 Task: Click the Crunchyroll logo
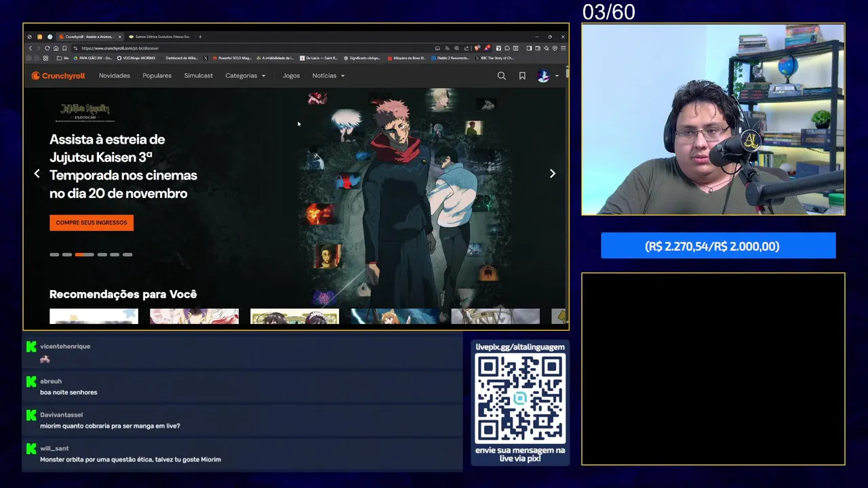pyautogui.click(x=58, y=76)
